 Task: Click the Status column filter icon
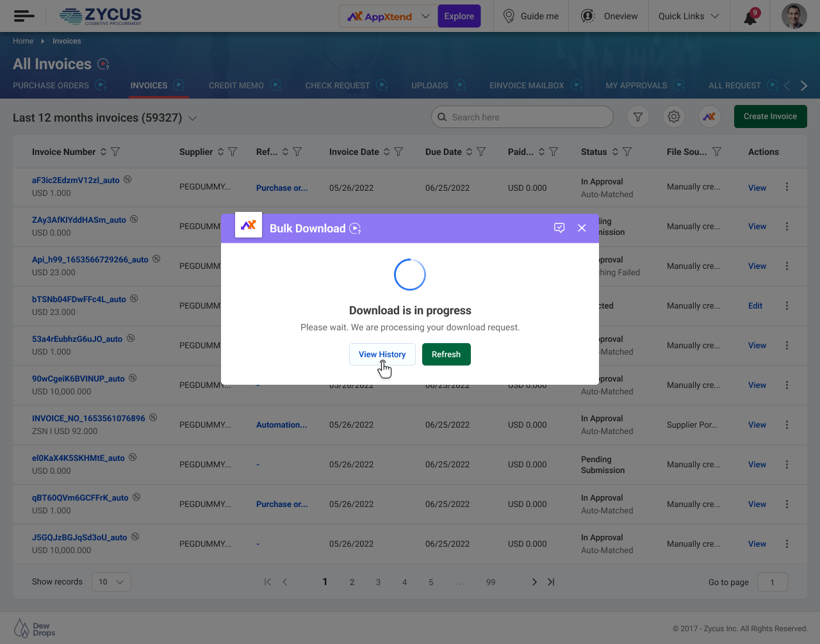(x=627, y=152)
